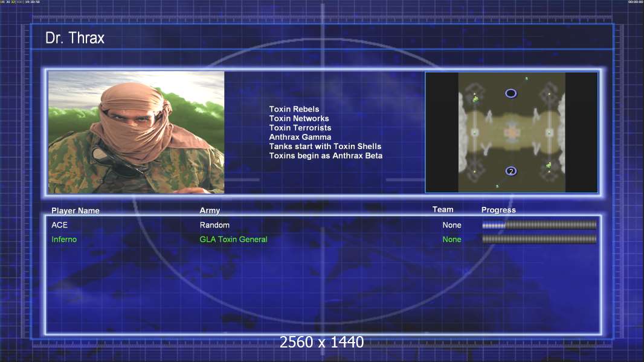Select player name ACE
The height and width of the screenshot is (362, 644).
(x=60, y=225)
